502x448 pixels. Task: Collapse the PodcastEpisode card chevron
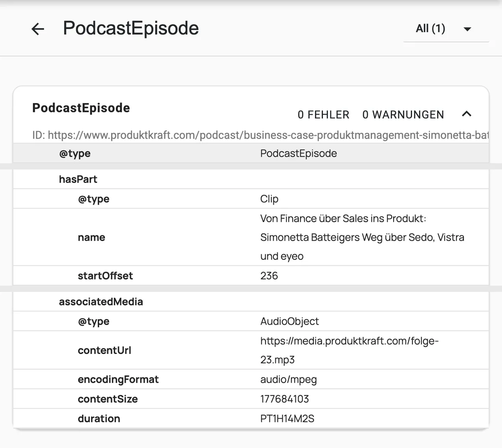pos(466,114)
